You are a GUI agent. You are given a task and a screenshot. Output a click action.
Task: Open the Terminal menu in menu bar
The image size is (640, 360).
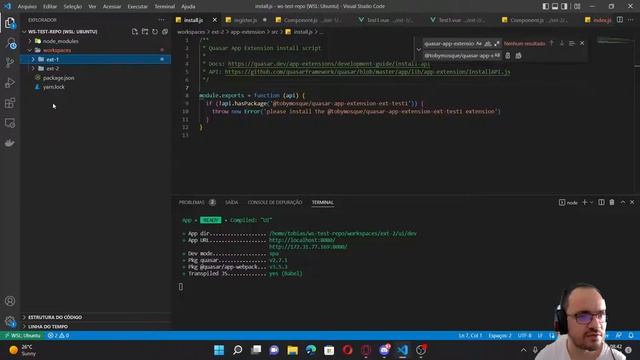(x=164, y=7)
